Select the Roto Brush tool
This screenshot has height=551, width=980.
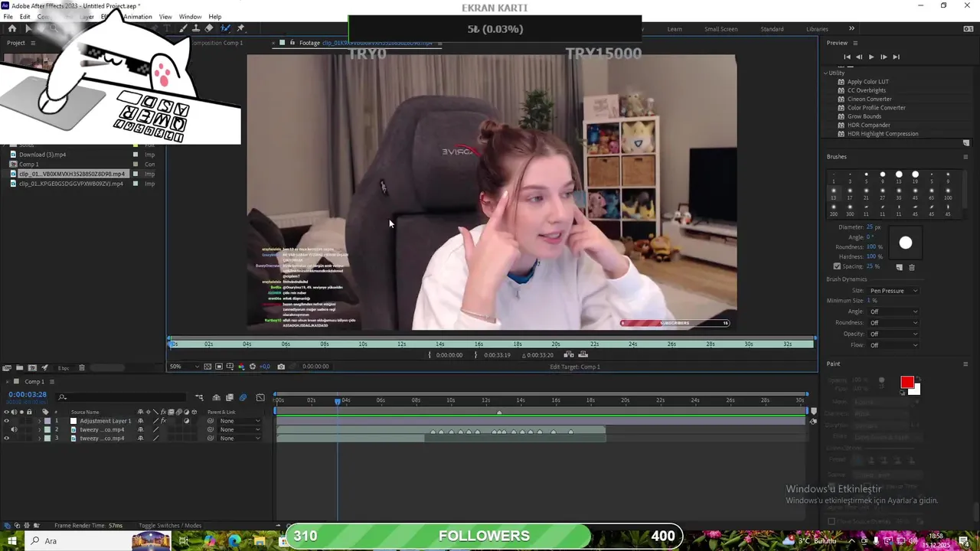click(x=226, y=28)
